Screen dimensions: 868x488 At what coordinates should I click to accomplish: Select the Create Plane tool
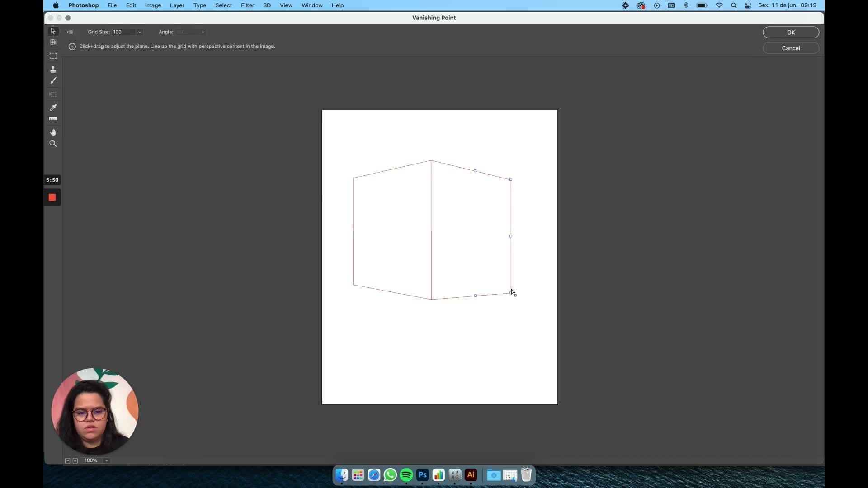[x=53, y=42]
